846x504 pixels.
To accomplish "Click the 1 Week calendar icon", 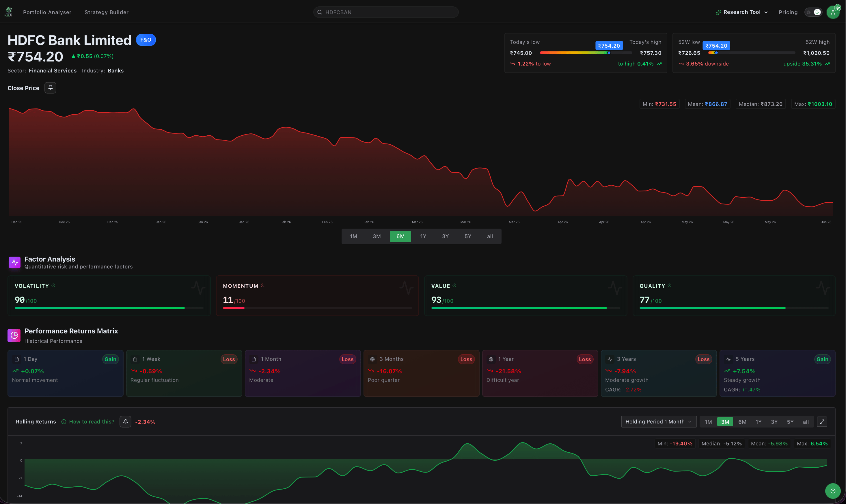I will pos(135,359).
